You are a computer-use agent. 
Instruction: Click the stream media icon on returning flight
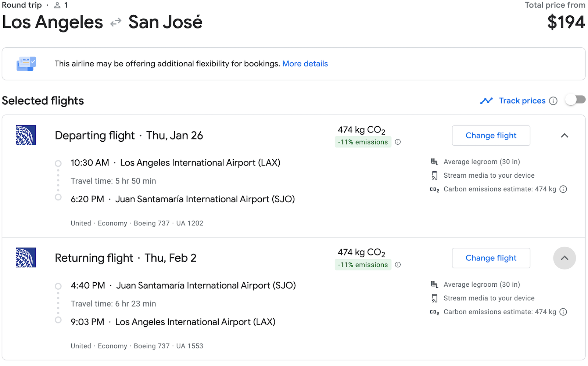434,298
